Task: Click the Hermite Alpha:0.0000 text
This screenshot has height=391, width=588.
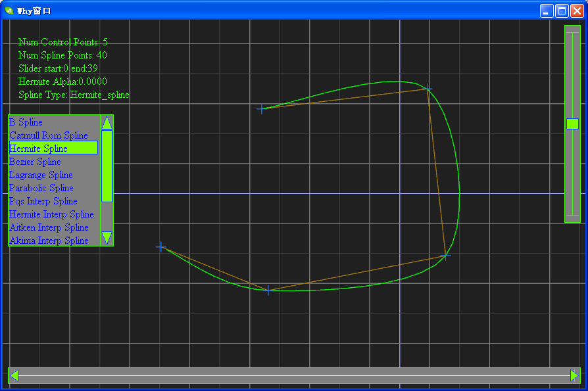Action: coord(62,81)
